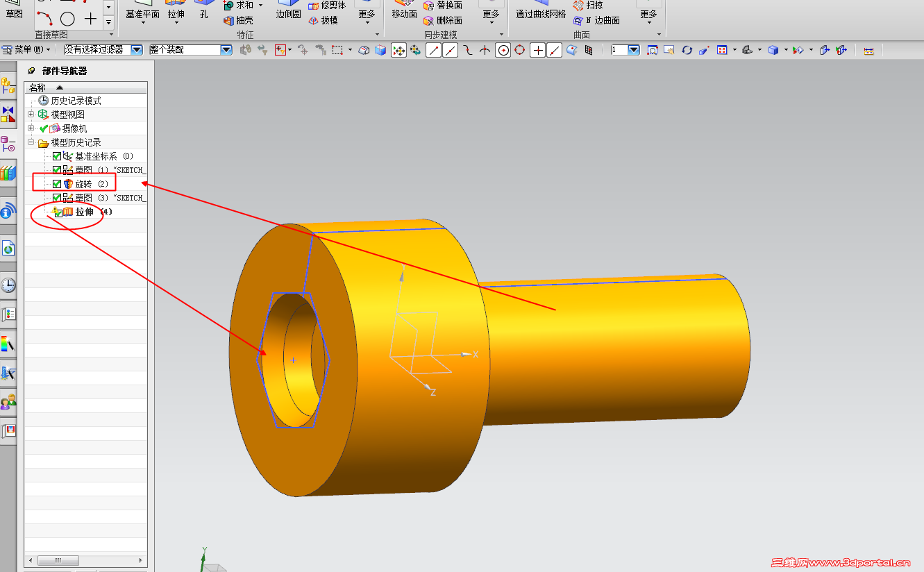Click the 删除面 (Delete Face) tool
924x572 pixels.
click(442, 21)
